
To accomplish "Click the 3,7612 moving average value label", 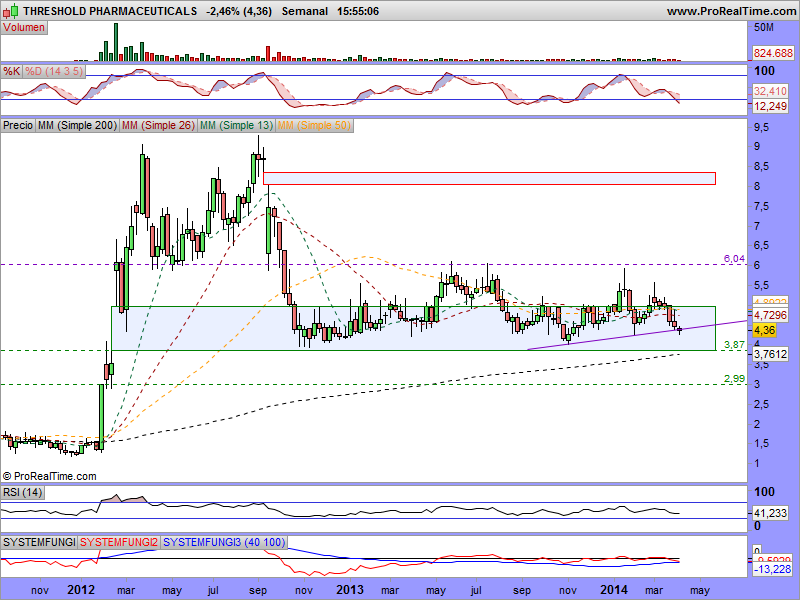I will [x=770, y=354].
